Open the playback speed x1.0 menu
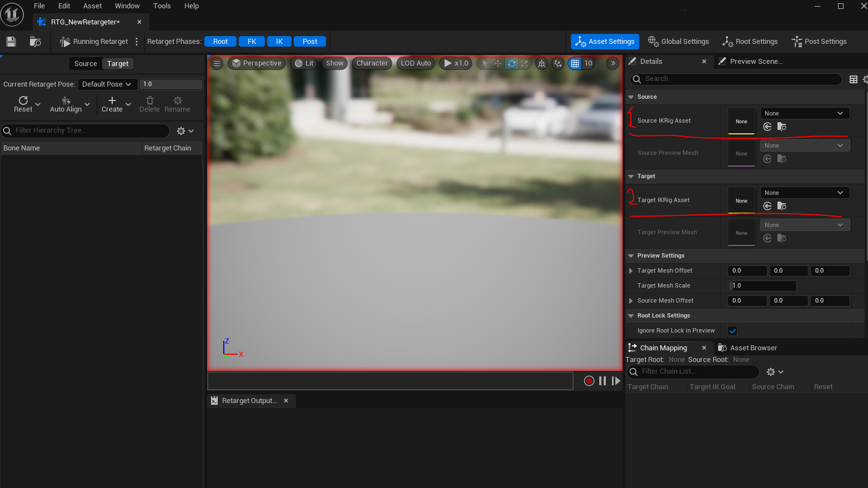This screenshot has width=868, height=488. point(456,63)
